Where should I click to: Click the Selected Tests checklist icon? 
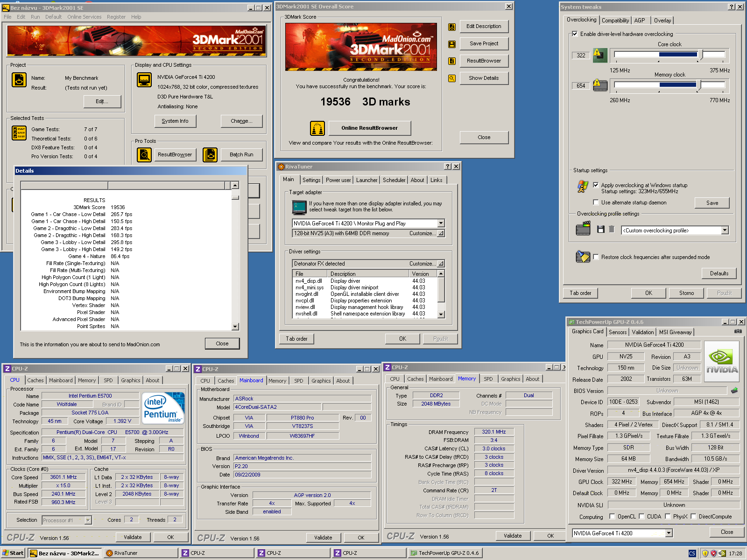pyautogui.click(x=19, y=133)
